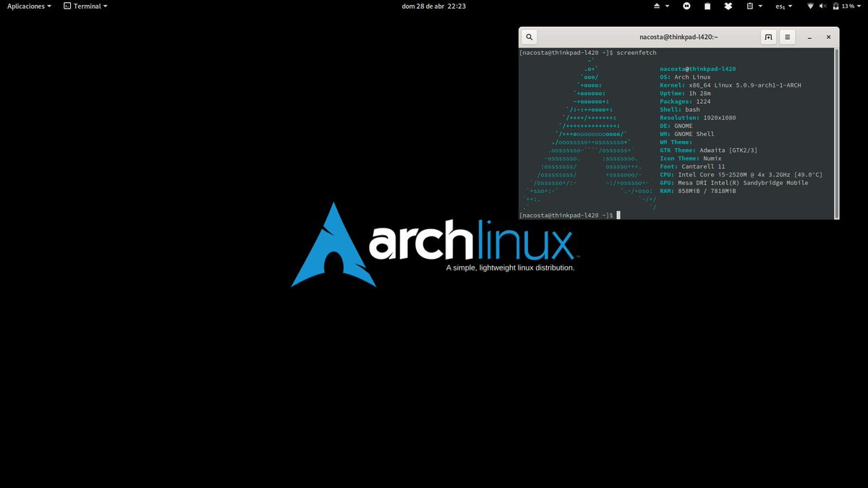Click the MEGA tray icon
Screen dimensions: 868x488
point(686,6)
